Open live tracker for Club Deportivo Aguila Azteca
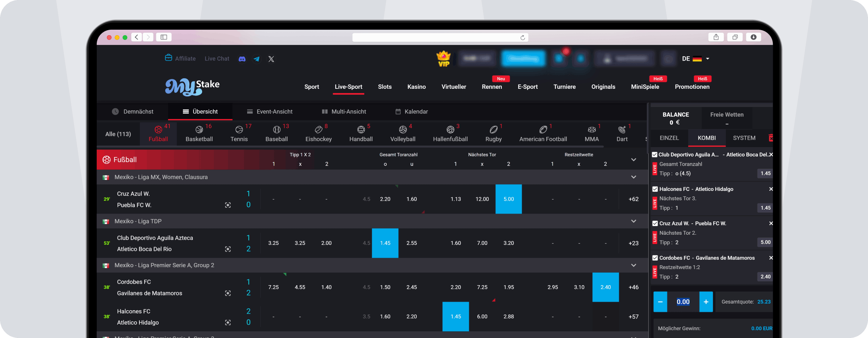Screen dimensions: 868x338 pyautogui.click(x=228, y=249)
